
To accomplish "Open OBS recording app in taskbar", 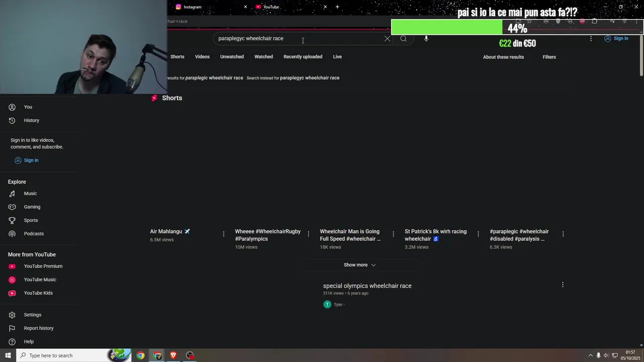I will 190,355.
